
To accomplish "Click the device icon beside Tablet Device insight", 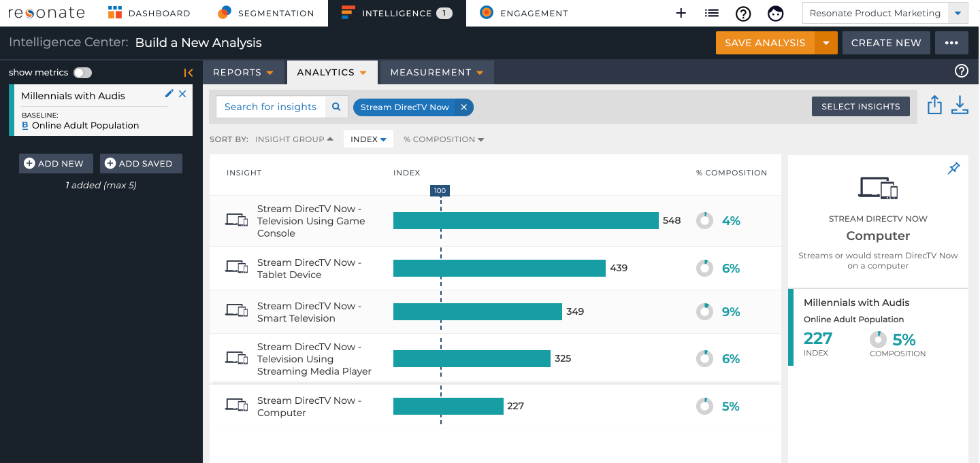I will click(x=236, y=267).
